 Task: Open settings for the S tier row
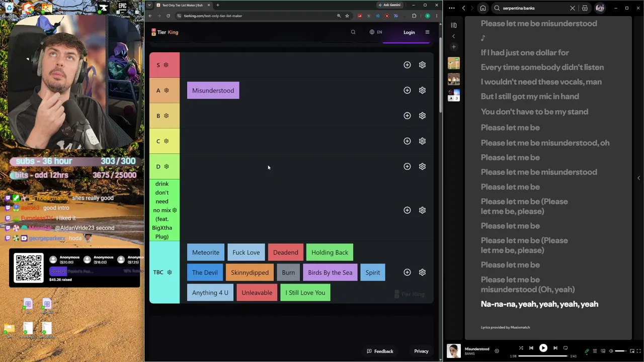click(x=422, y=65)
